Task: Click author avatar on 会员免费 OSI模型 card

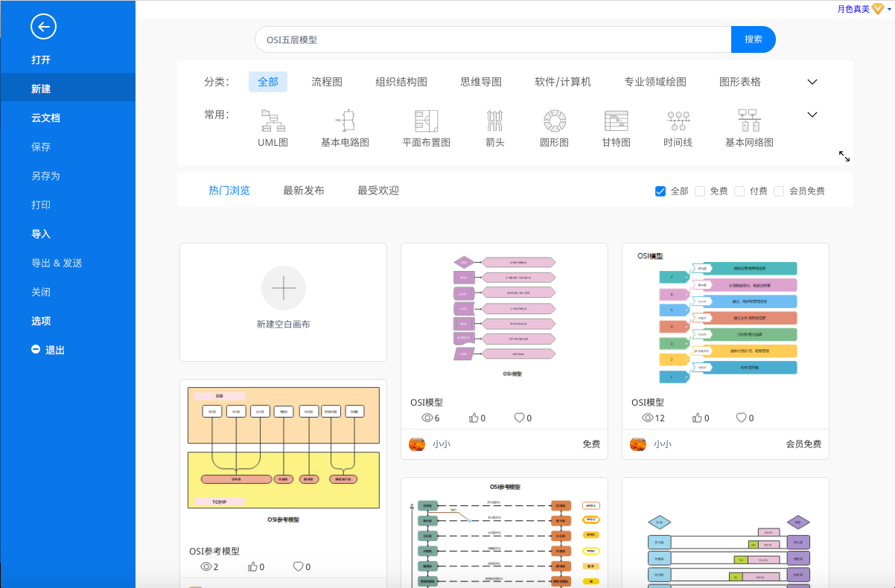Action: pyautogui.click(x=638, y=444)
